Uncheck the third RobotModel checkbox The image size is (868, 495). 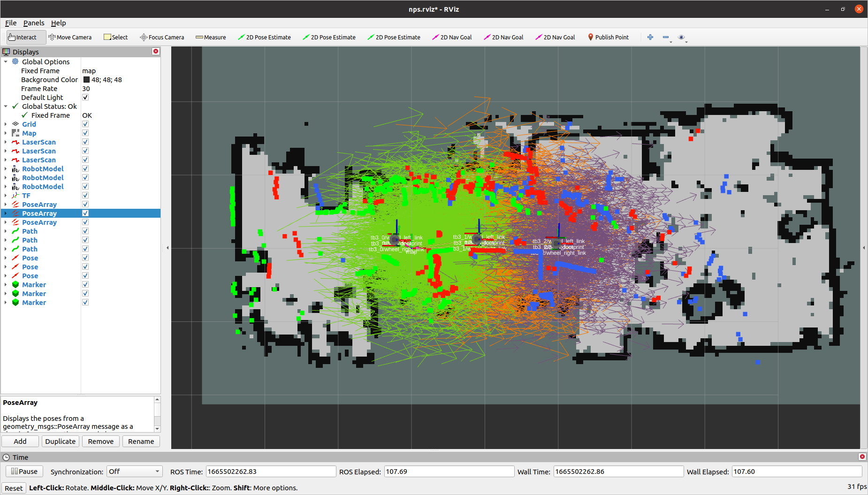(85, 187)
